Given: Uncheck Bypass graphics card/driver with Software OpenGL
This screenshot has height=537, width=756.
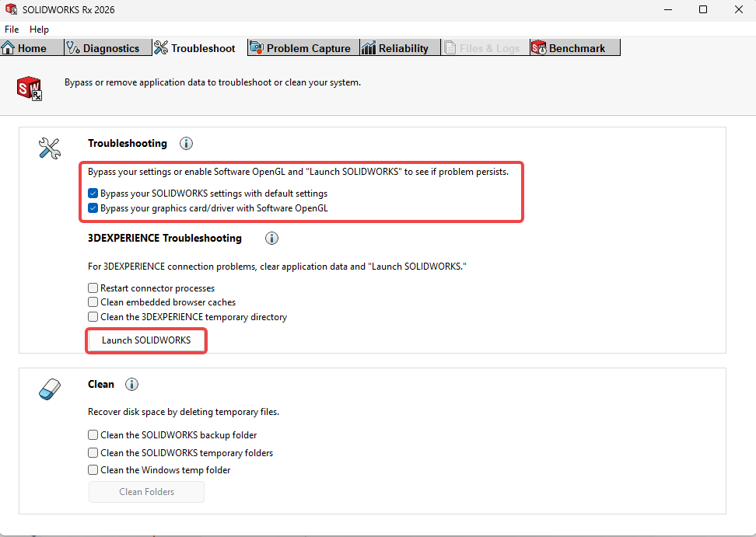Looking at the screenshot, I should point(93,208).
